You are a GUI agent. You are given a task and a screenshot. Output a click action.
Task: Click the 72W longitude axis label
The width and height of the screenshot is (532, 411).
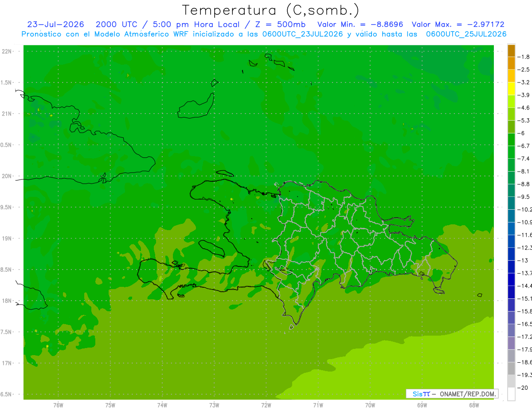266,405
